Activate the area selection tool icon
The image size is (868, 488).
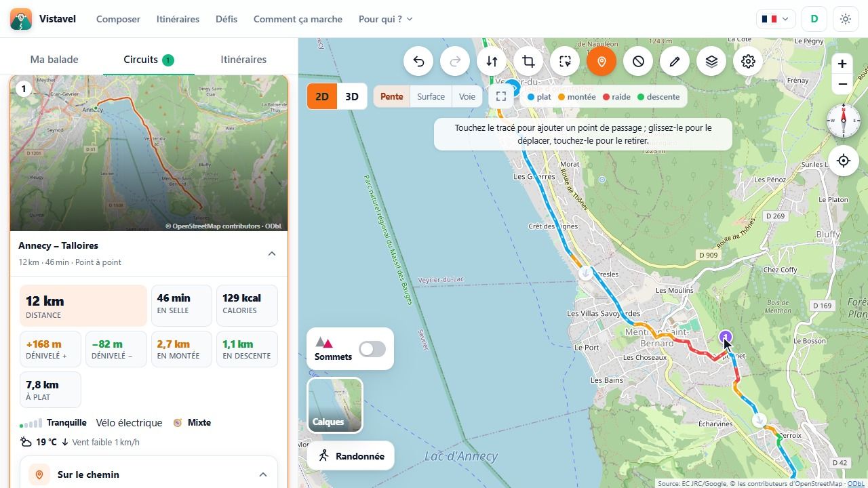point(565,62)
